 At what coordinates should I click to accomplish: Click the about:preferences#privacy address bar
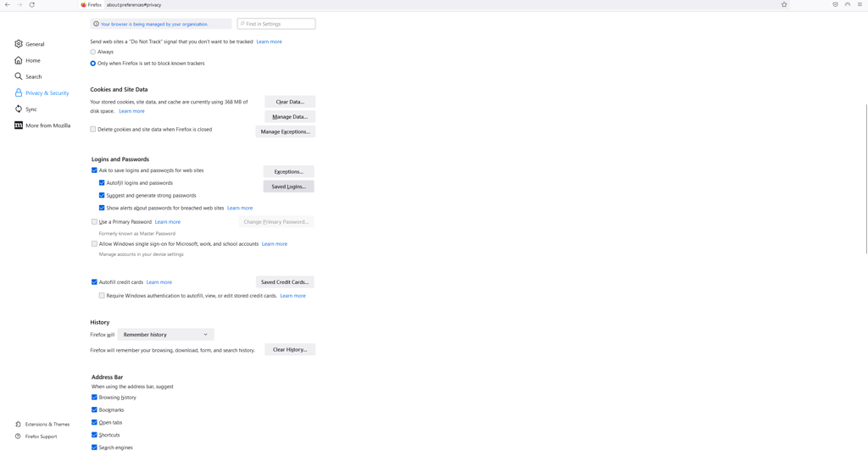(x=133, y=5)
